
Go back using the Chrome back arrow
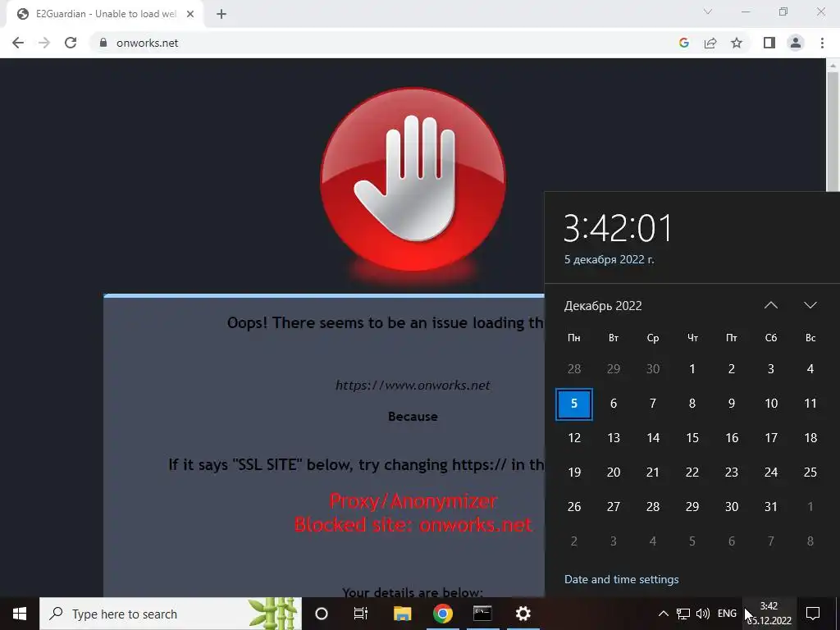pos(18,43)
